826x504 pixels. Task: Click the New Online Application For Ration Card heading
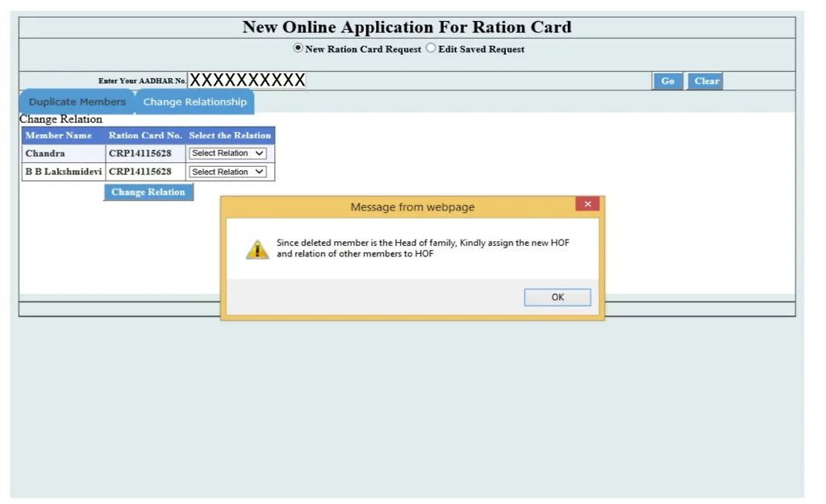coord(407,27)
